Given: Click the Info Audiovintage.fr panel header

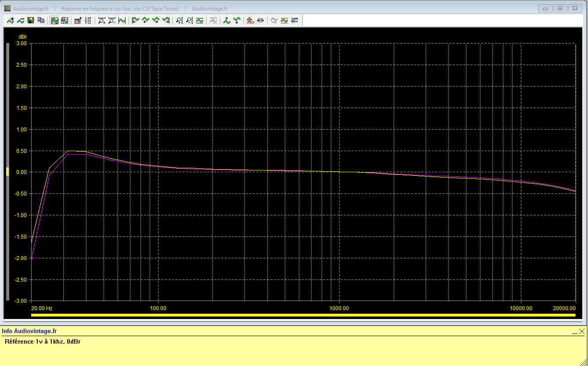Looking at the screenshot, I should coord(29,331).
